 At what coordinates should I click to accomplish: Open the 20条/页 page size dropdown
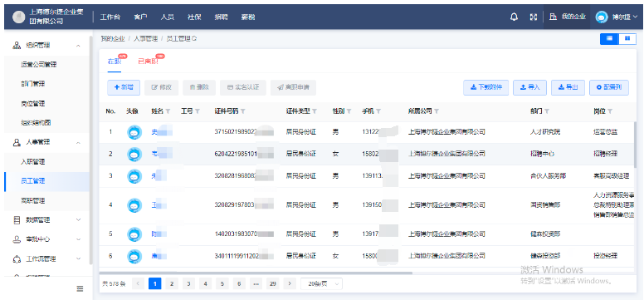click(322, 283)
